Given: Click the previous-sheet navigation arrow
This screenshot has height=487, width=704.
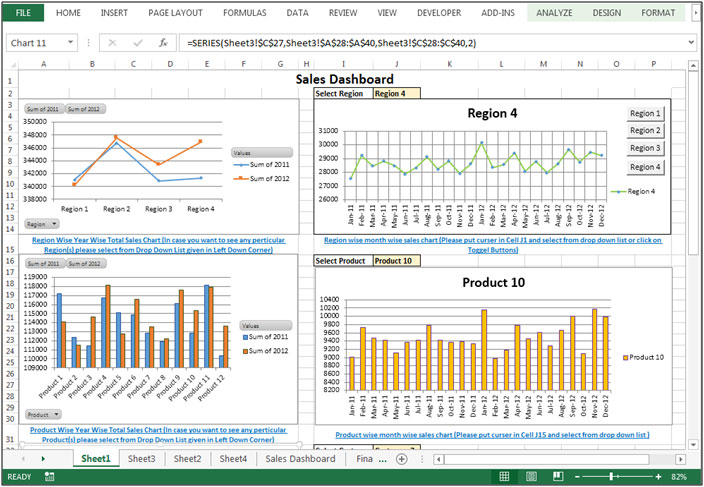Looking at the screenshot, I should point(23,459).
